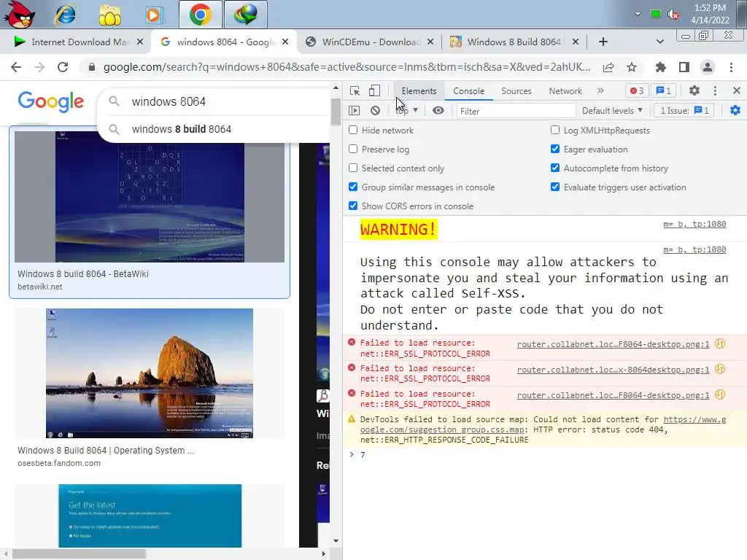Click the live expression eye icon

click(x=438, y=111)
